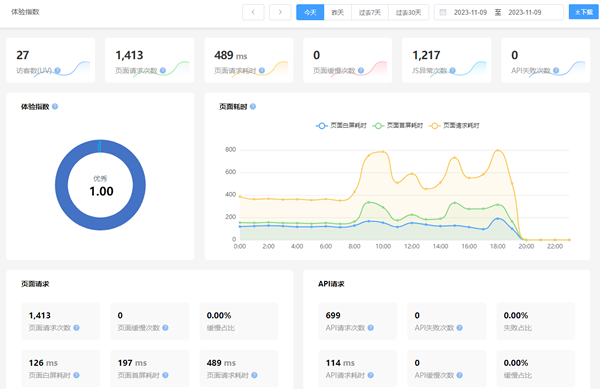Click help icon beside 页面首屏耗时 under 197 ms

(x=165, y=375)
